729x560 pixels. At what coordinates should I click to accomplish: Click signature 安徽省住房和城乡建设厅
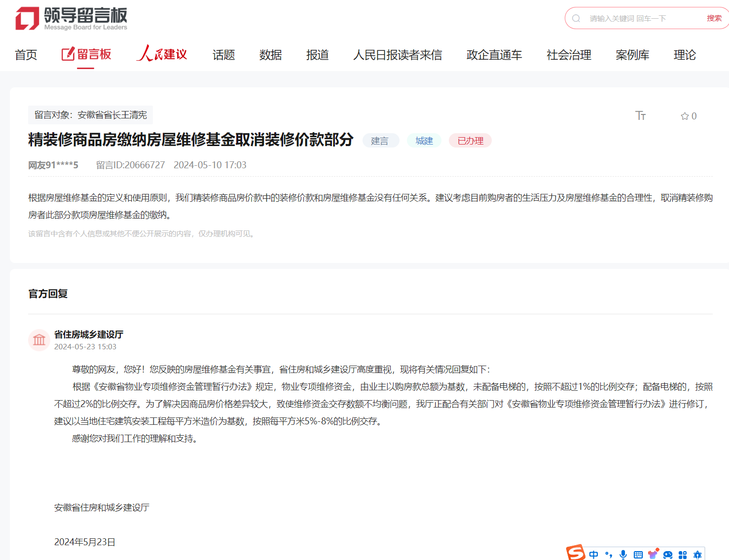[102, 507]
